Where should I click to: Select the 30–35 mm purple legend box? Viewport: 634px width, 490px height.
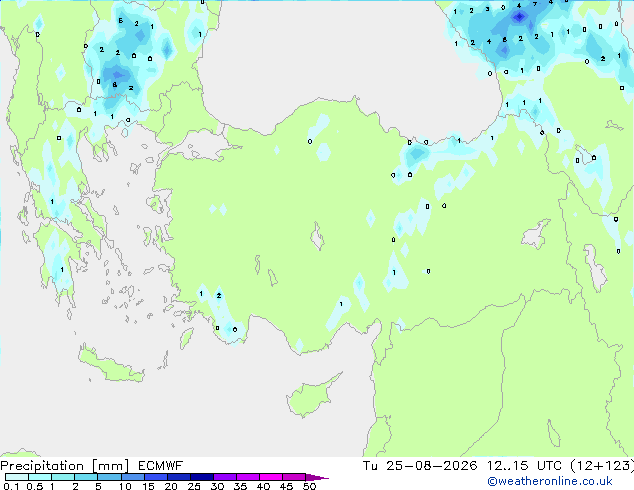pos(225,477)
